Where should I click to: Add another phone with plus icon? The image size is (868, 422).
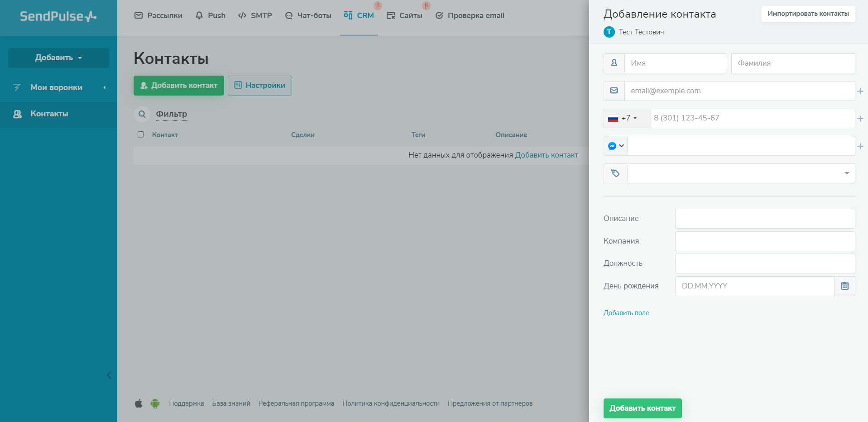pos(860,119)
